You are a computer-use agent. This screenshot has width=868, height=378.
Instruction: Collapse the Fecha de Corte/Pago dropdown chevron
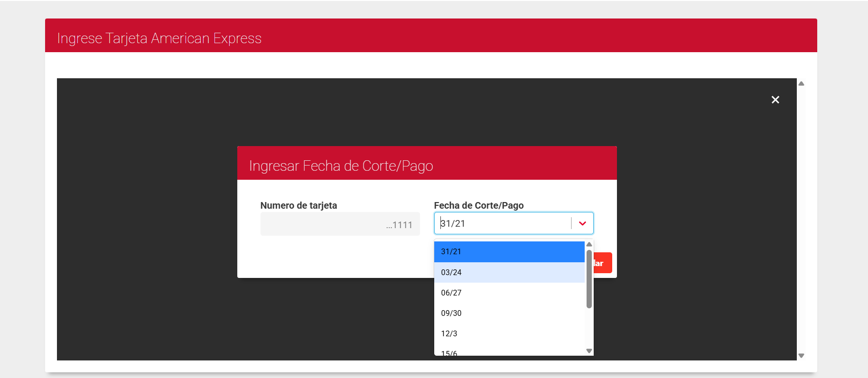582,223
